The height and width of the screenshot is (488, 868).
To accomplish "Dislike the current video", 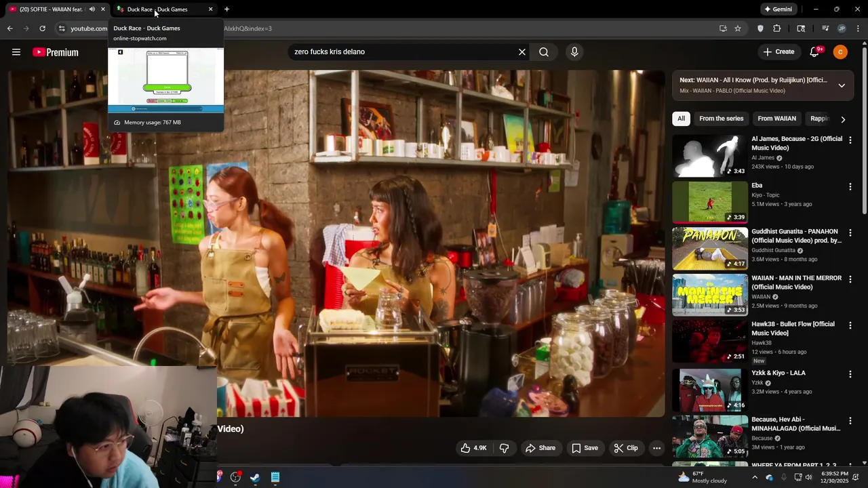I will [x=504, y=448].
